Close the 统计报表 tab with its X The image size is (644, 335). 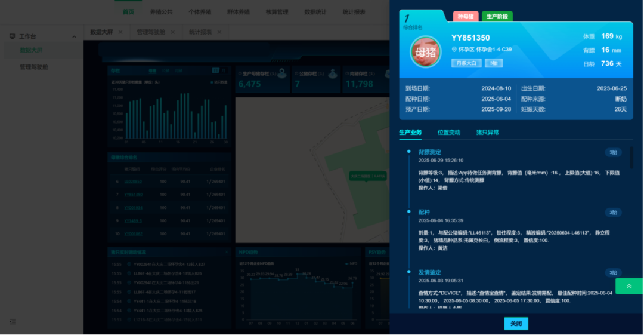point(219,32)
